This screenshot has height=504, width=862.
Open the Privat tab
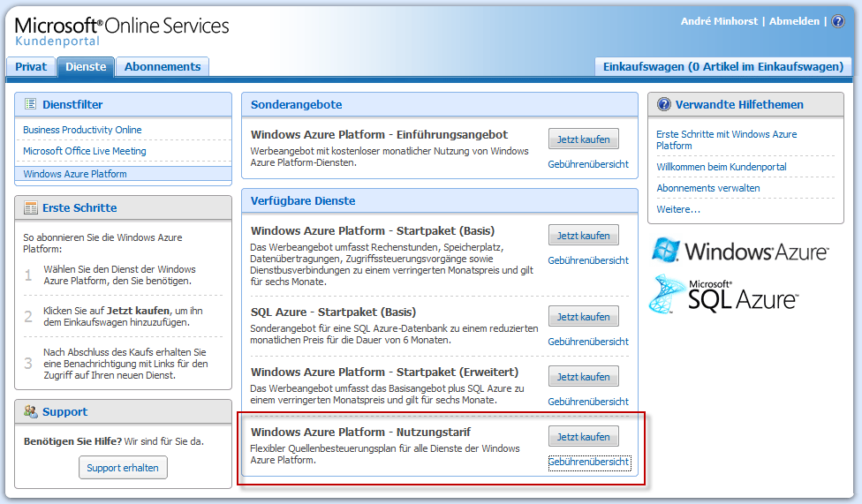tap(31, 66)
